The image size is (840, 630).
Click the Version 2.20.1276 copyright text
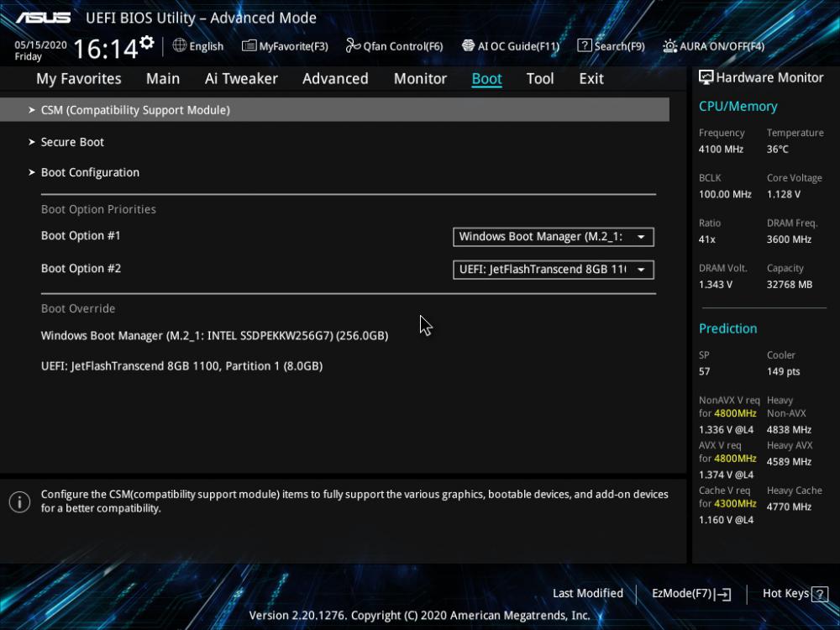[x=419, y=616]
